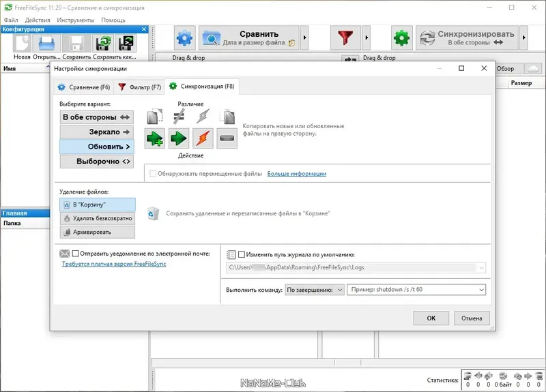
Task: Open the Файл menu
Action: pyautogui.click(x=11, y=20)
